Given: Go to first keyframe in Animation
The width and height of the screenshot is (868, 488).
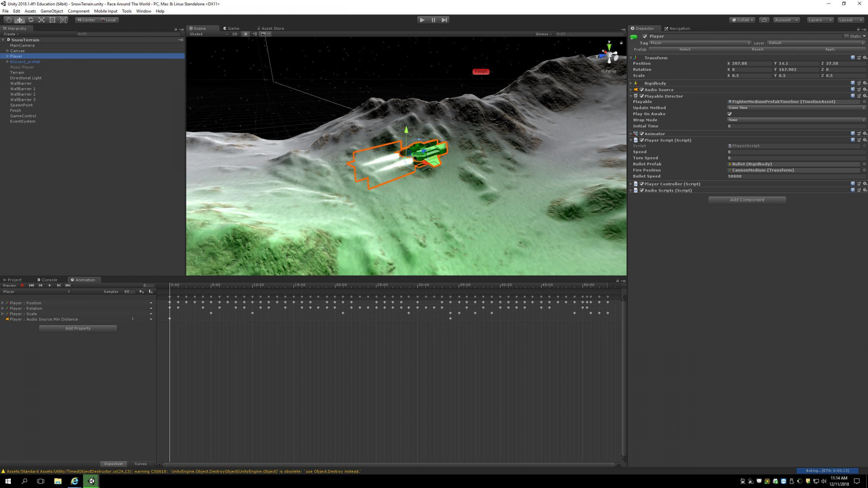Looking at the screenshot, I should pyautogui.click(x=31, y=285).
